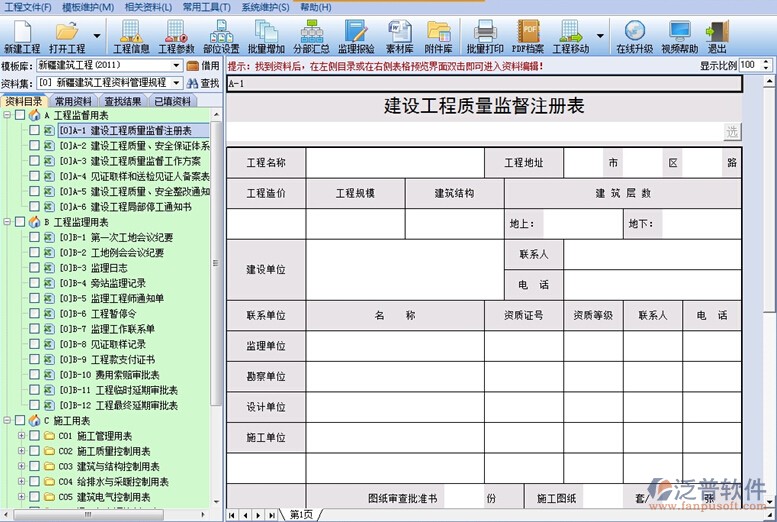This screenshot has height=522, width=777.
Task: Open the 监理报验 inspection tool
Action: pyautogui.click(x=355, y=36)
